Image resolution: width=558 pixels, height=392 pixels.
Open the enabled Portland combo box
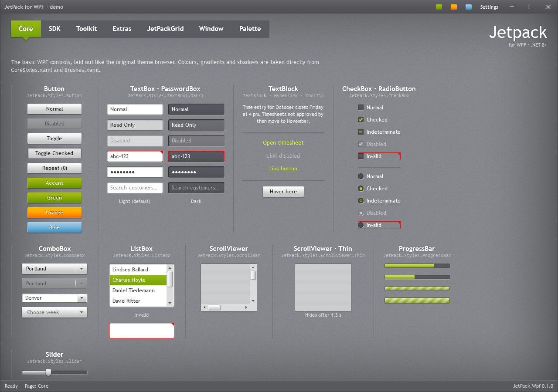54,269
